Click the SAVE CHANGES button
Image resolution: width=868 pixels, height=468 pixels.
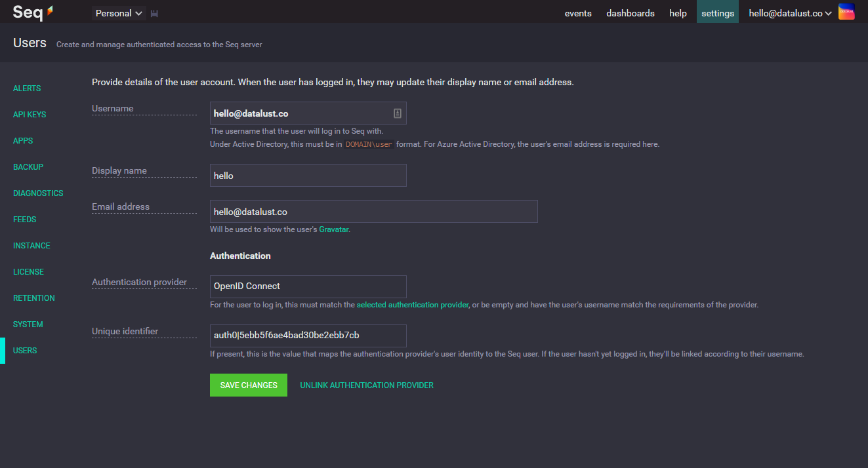pos(249,385)
